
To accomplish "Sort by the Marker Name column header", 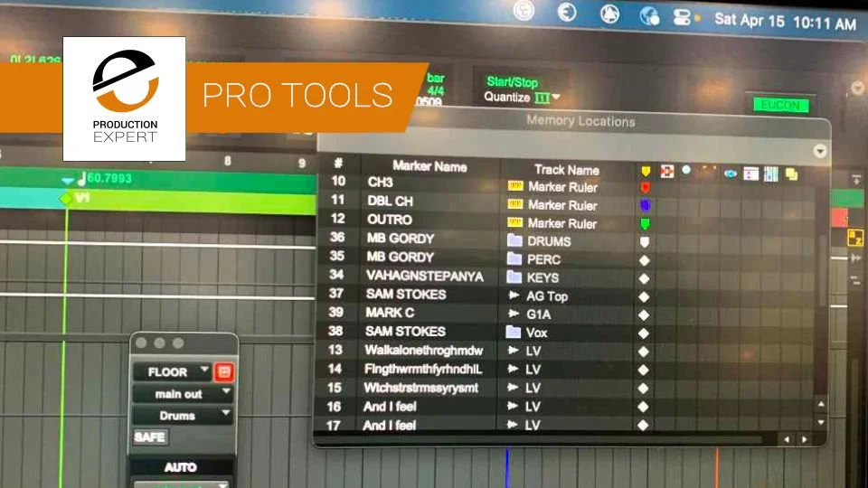I will 429,166.
